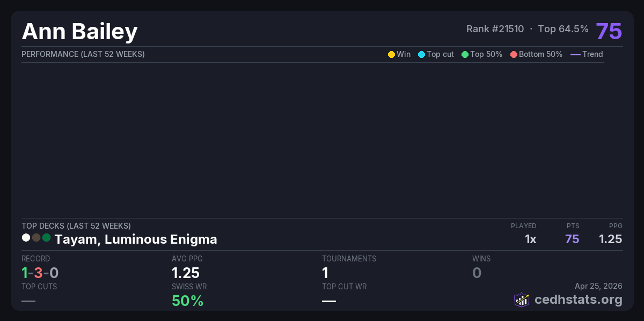Click the purple Trend line legend
Image resolution: width=644 pixels, height=321 pixels.
(575, 54)
